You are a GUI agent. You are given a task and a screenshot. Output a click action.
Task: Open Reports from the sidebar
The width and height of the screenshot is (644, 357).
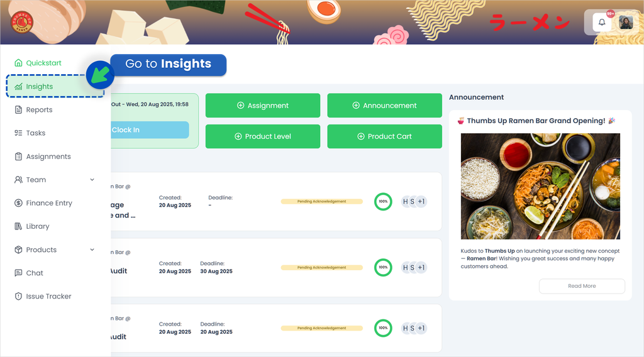pos(39,110)
